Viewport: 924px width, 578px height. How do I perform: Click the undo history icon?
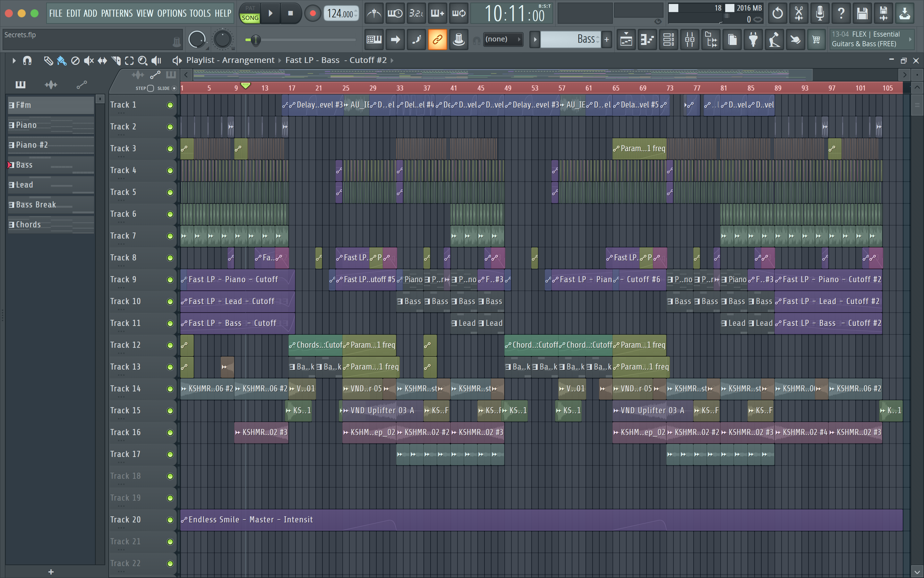click(777, 14)
